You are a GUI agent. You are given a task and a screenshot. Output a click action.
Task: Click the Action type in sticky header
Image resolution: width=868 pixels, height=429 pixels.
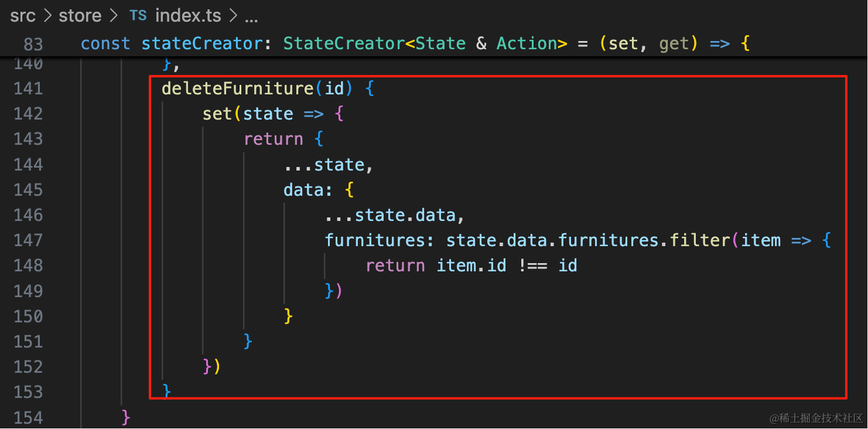[527, 43]
